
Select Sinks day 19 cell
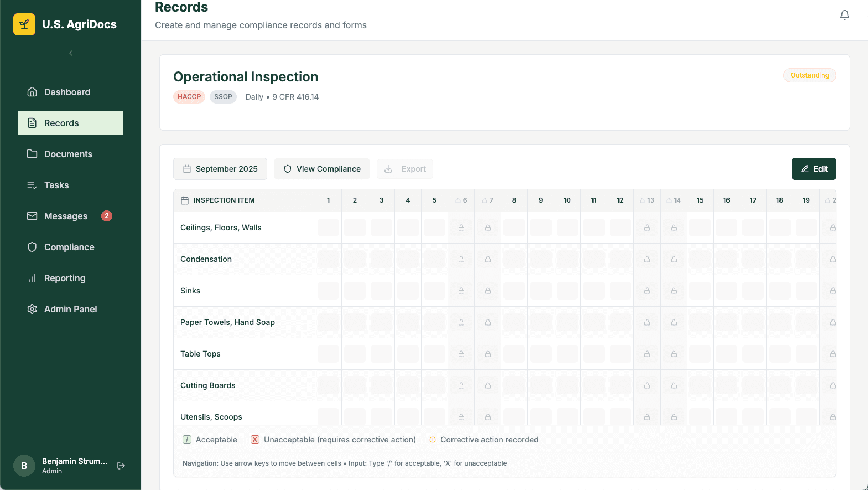(806, 291)
